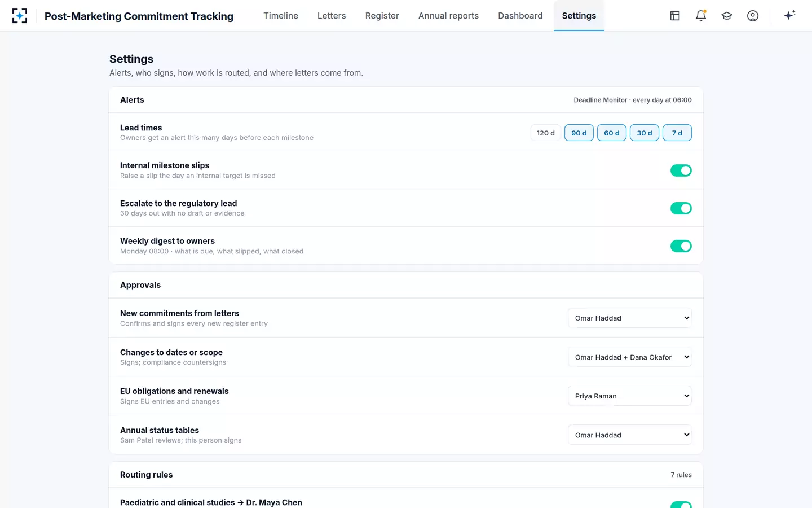Toggle Paediatric and clinical studies routing rule
The image size is (812, 508).
point(681,504)
